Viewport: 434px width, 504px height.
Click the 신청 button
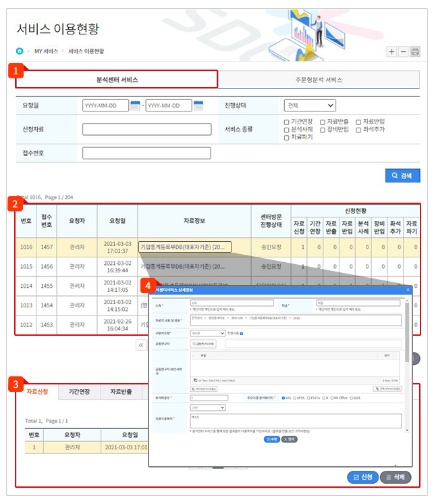point(362,477)
